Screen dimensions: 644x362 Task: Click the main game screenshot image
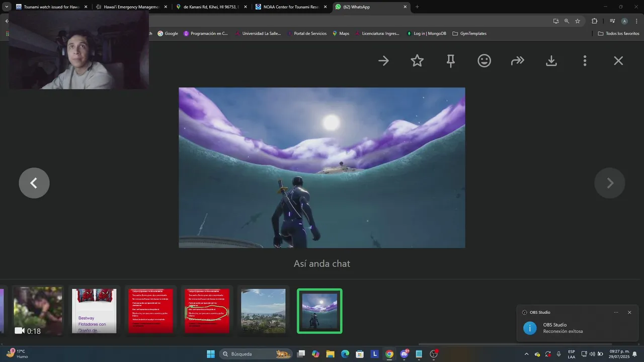[322, 168]
